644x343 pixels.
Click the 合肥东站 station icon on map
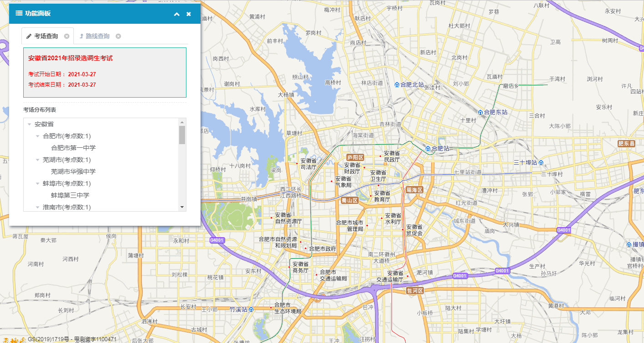[x=480, y=112]
